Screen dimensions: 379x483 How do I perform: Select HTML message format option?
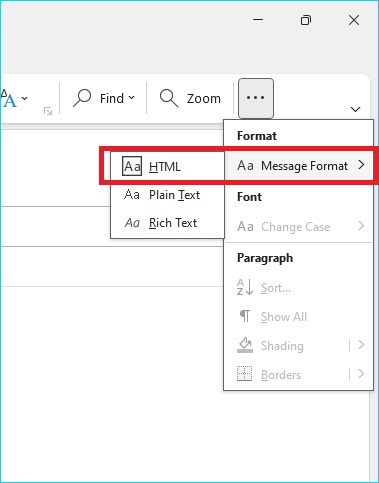pos(167,166)
